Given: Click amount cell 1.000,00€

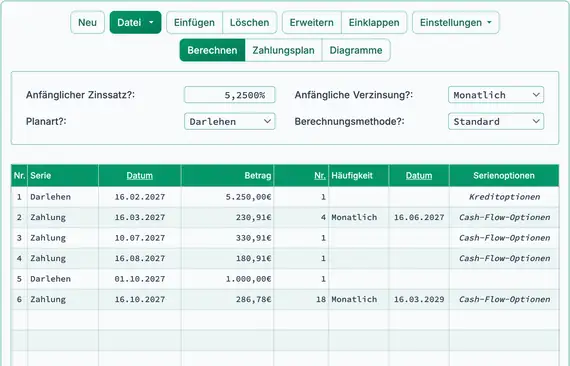Looking at the screenshot, I should coord(228,279).
